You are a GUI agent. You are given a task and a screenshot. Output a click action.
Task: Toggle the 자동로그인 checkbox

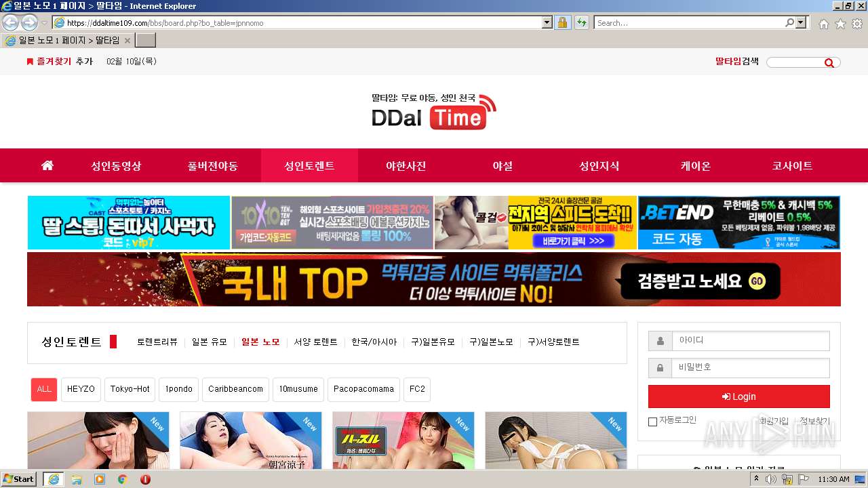pos(652,422)
